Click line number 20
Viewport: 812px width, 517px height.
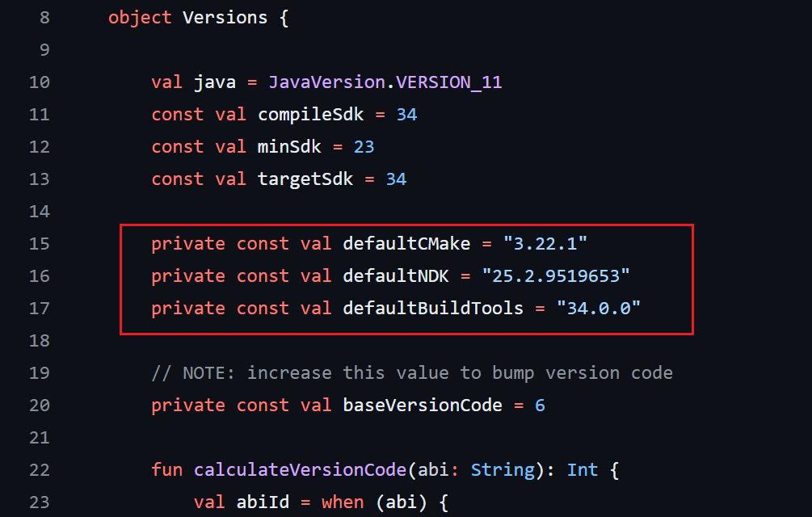(x=39, y=406)
